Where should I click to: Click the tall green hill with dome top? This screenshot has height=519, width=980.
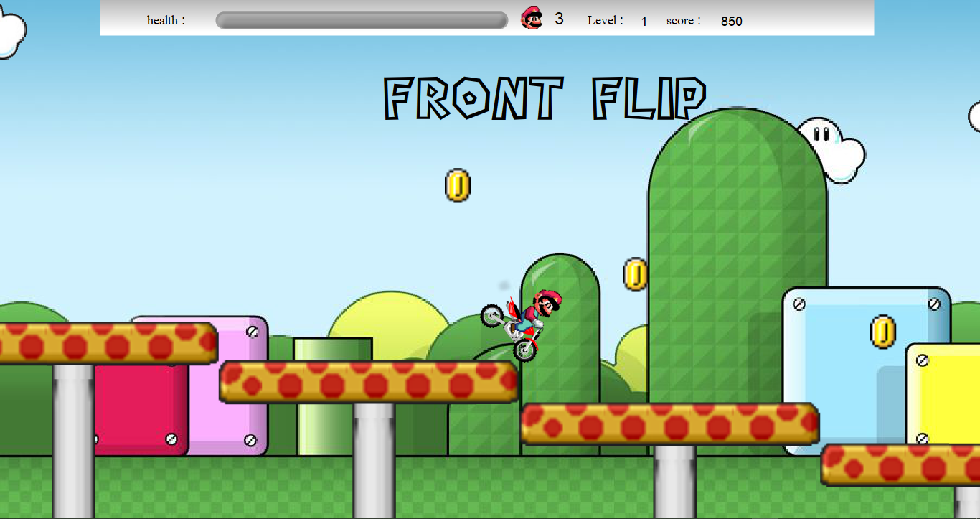click(x=738, y=255)
